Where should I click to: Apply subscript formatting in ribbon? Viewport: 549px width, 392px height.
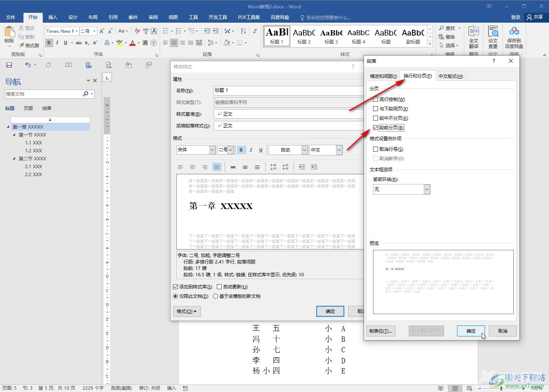(87, 43)
